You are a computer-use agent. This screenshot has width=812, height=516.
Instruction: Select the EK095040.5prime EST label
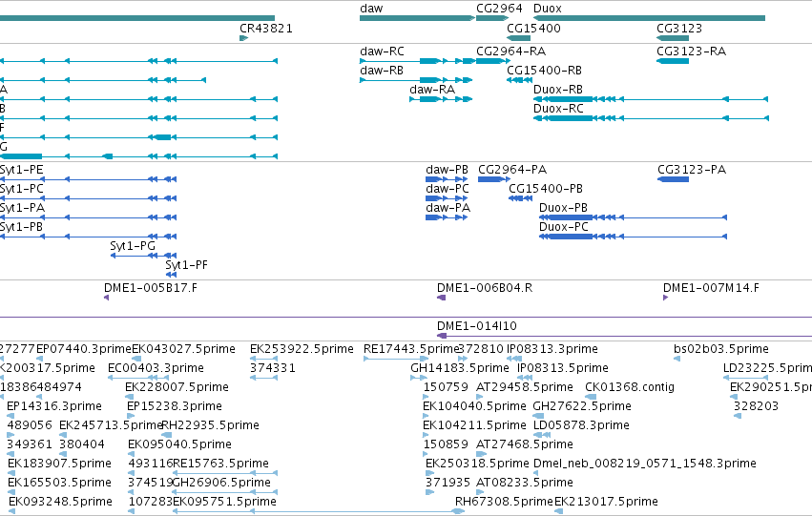[179, 444]
